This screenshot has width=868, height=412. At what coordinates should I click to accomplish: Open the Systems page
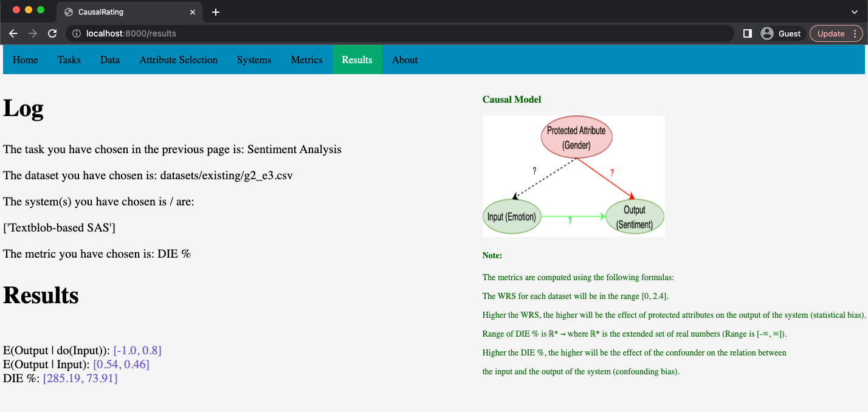click(x=254, y=60)
